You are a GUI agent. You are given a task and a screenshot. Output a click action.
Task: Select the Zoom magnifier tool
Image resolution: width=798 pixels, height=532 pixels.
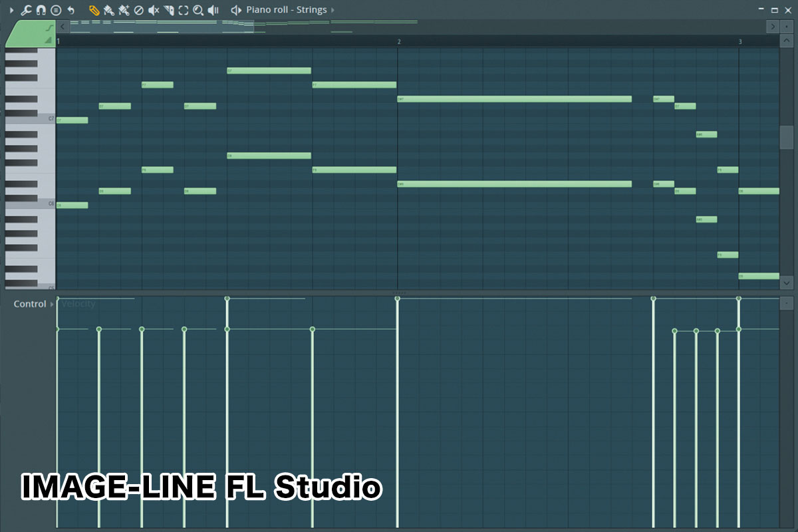click(x=198, y=10)
